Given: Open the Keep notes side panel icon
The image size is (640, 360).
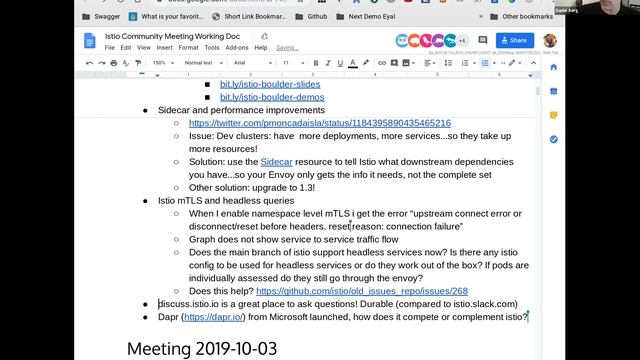Looking at the screenshot, I should coord(553,115).
